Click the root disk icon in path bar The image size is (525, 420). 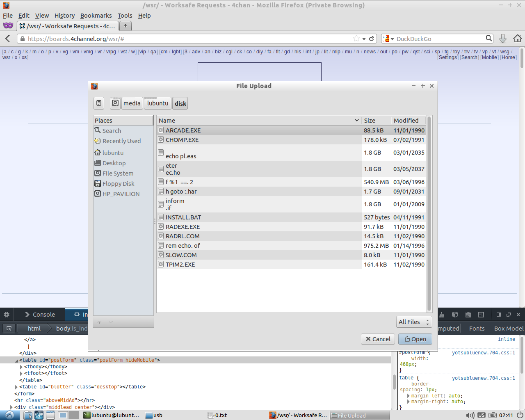point(115,103)
